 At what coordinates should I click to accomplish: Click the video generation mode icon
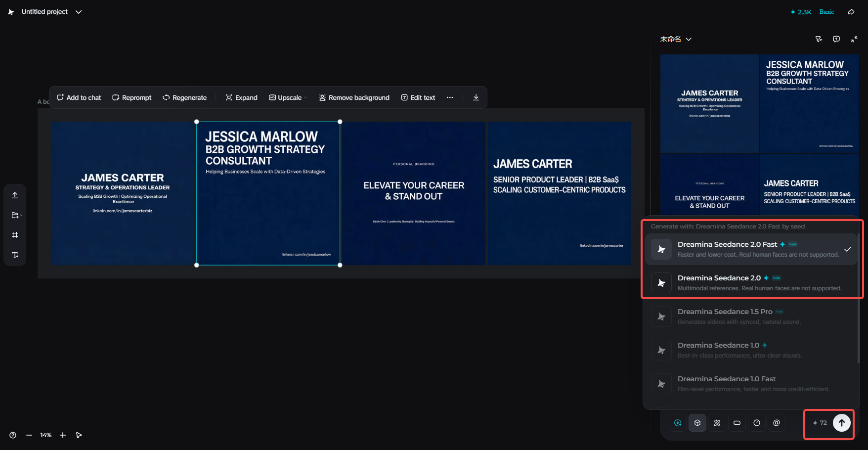[678, 423]
